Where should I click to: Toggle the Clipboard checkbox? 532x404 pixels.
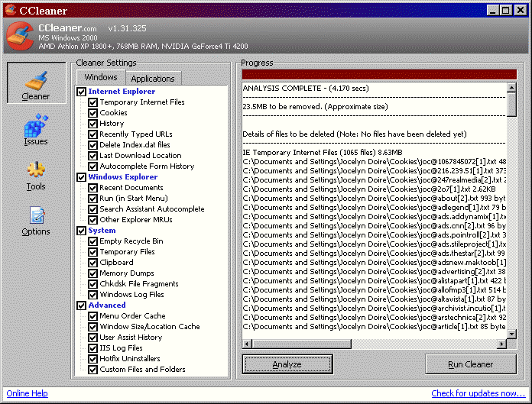[x=92, y=263]
